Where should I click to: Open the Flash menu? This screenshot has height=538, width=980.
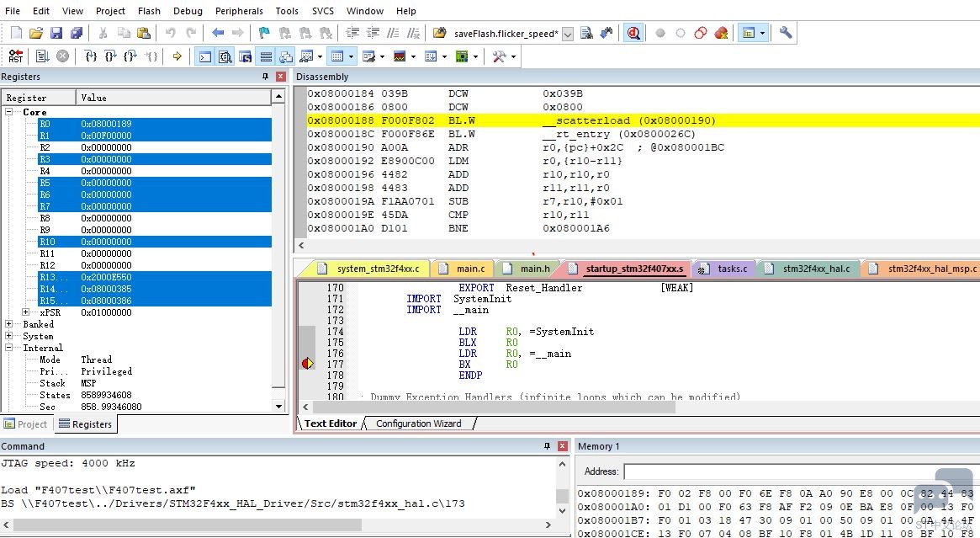pos(149,11)
